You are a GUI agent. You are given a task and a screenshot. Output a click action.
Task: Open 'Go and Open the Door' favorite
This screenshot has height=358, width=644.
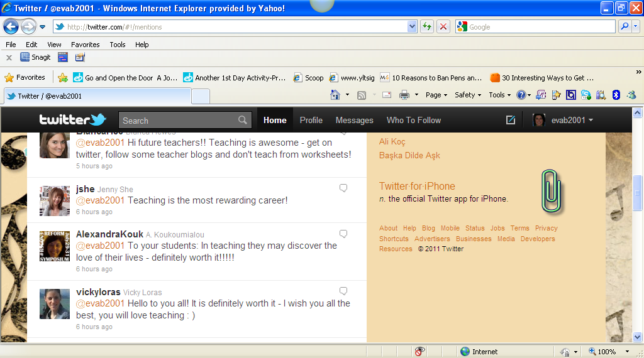(x=125, y=77)
